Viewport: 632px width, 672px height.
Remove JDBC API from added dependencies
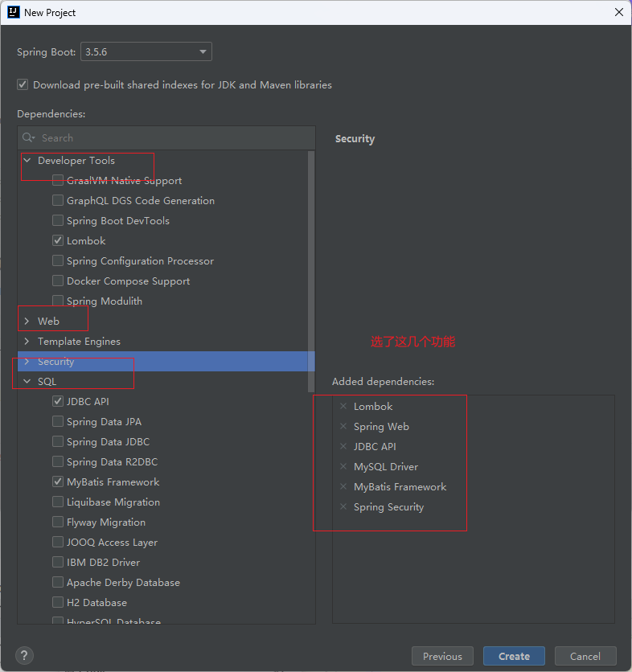tap(343, 447)
